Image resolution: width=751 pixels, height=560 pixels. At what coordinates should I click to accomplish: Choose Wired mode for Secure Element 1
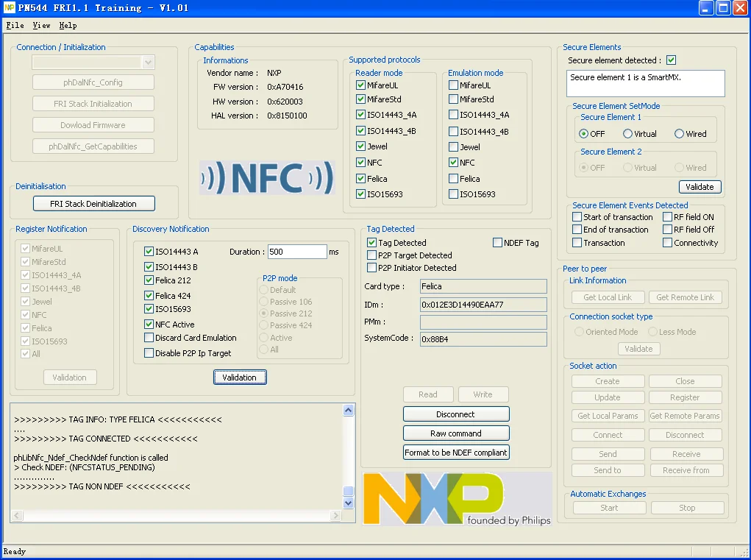[x=679, y=134]
